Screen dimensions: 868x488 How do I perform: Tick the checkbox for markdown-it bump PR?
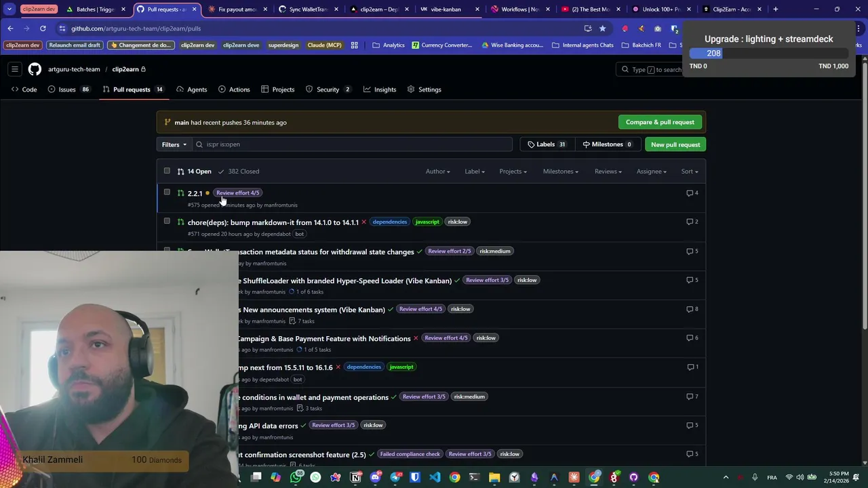pos(167,221)
